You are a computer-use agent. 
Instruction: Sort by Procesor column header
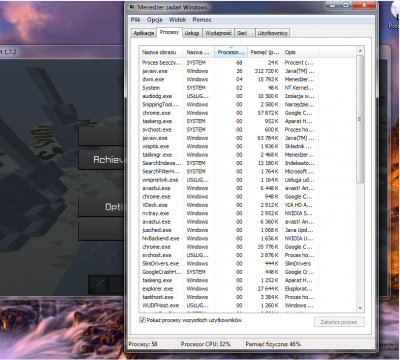click(x=231, y=52)
